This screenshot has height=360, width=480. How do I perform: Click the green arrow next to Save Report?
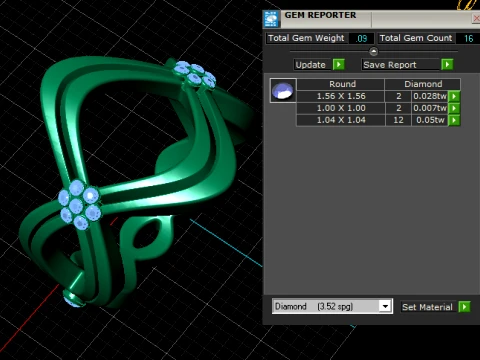click(x=447, y=64)
